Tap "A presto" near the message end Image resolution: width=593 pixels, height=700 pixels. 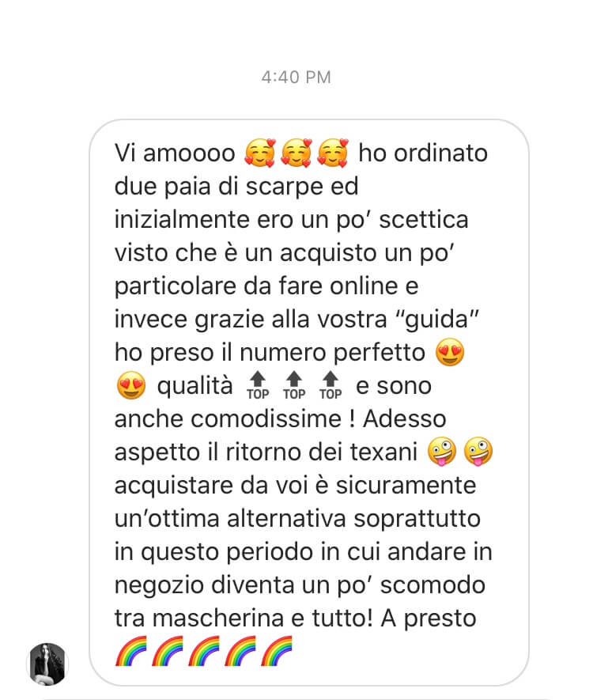click(x=429, y=619)
